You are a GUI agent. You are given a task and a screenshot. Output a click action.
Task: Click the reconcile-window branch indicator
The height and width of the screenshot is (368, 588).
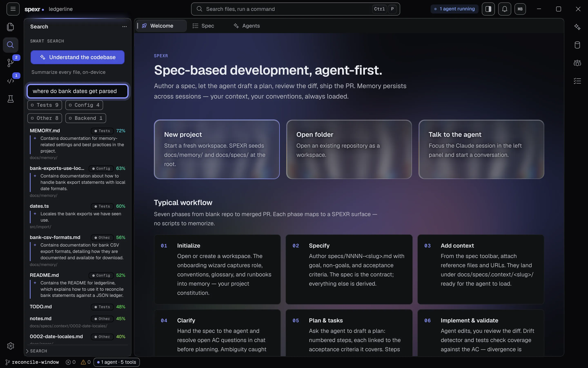(x=32, y=362)
